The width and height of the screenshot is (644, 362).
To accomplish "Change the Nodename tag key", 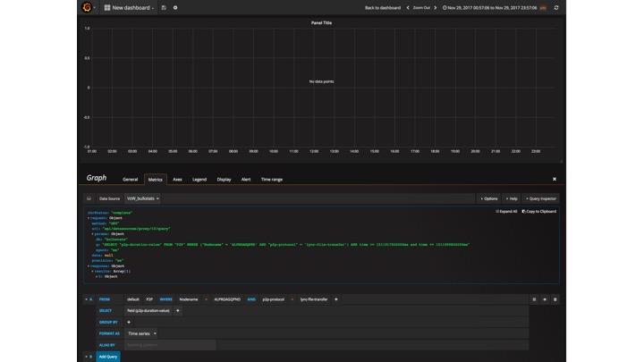I will [x=189, y=299].
